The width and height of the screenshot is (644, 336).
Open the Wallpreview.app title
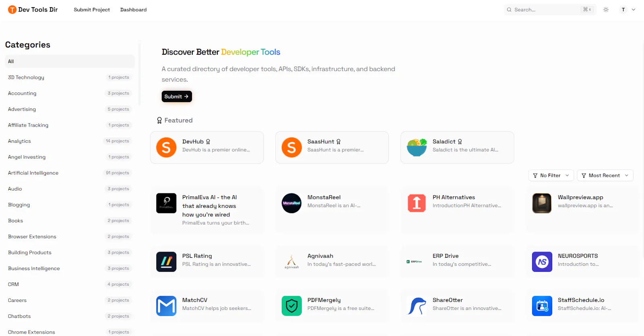580,197
